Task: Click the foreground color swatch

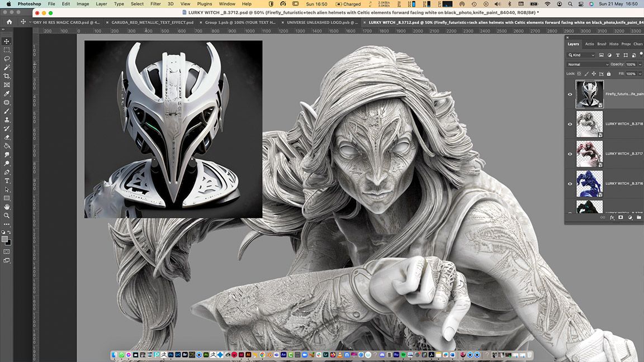Action: coord(5,239)
